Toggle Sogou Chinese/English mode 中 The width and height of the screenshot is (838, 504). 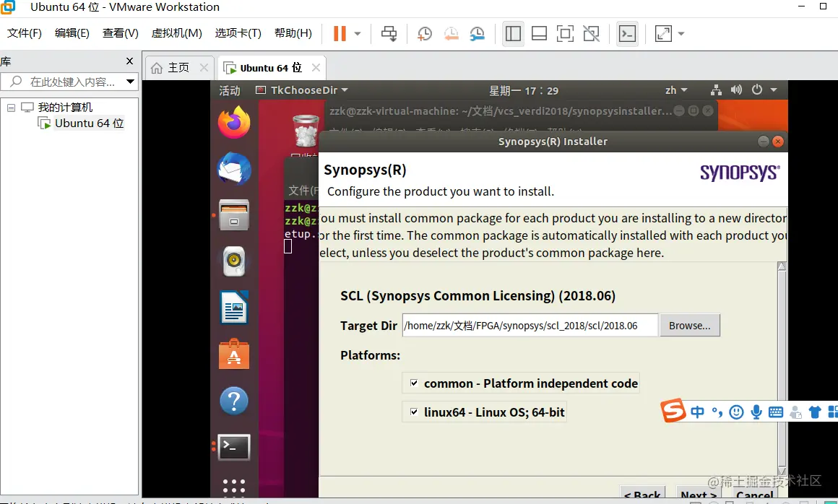[697, 412]
